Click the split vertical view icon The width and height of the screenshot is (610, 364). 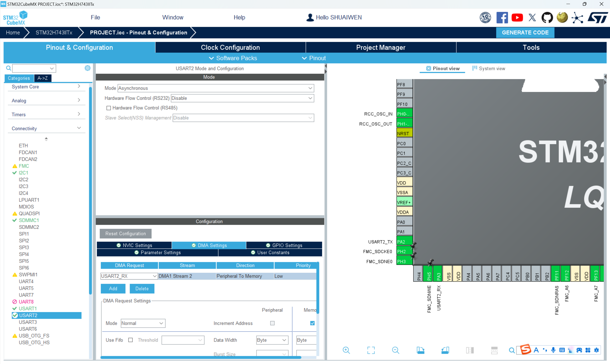pos(470,350)
